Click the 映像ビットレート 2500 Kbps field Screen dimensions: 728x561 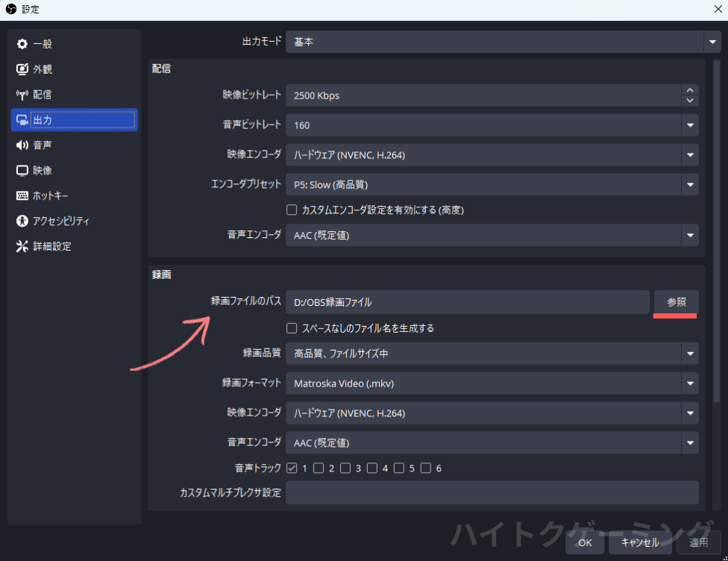pyautogui.click(x=483, y=95)
